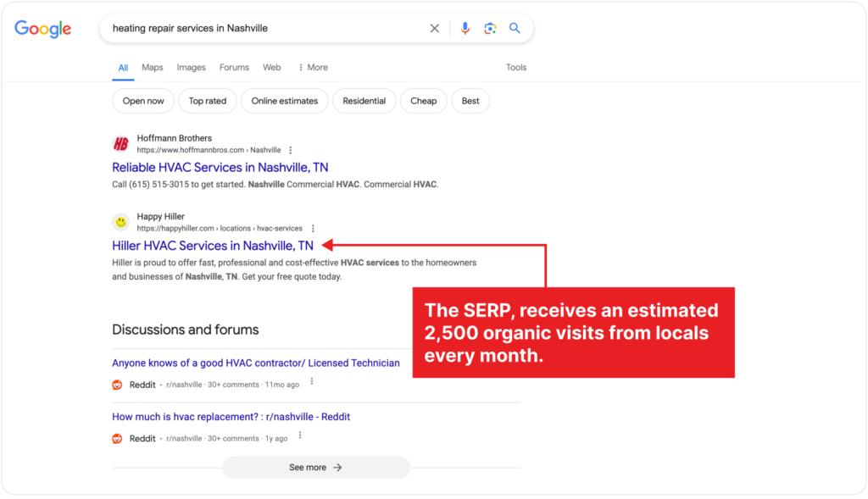The height and width of the screenshot is (499, 868).
Task: Open options for hvac replacement Reddit thread
Action: point(300,435)
